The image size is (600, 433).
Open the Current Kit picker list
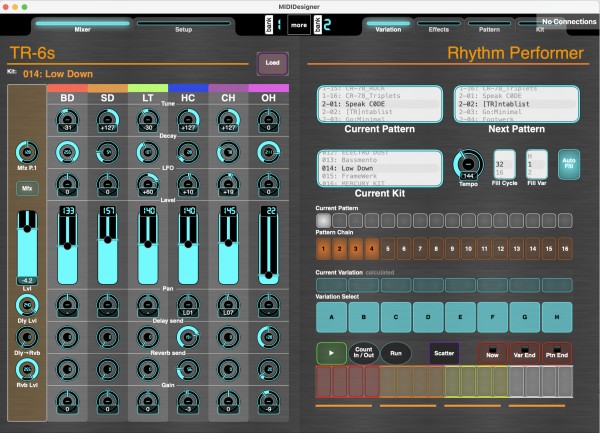380,168
